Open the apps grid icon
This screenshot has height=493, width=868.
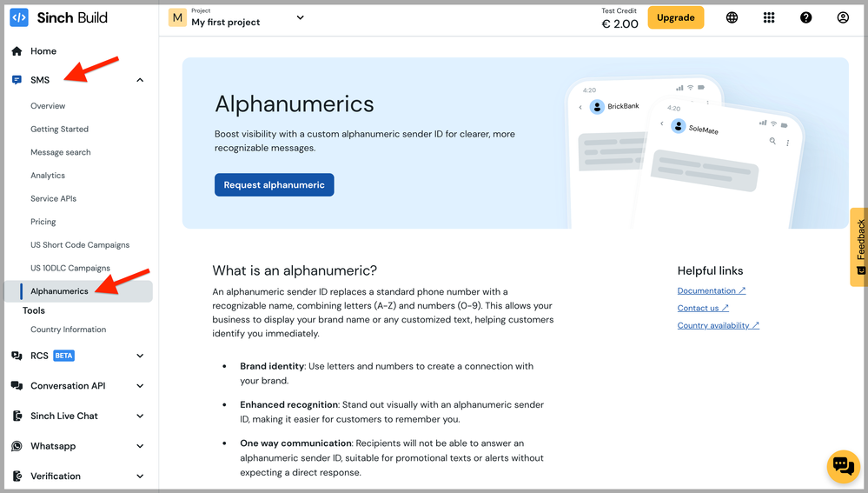[769, 17]
